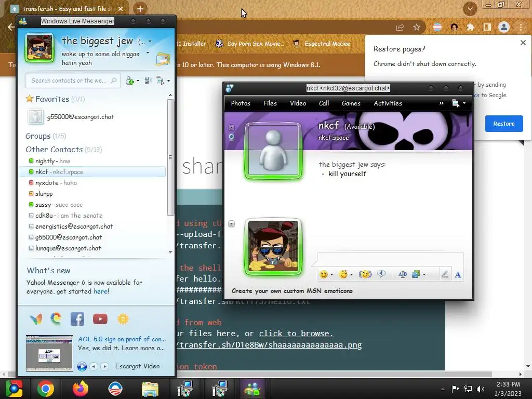Switch to handwriting mode pen icon
The width and height of the screenshot is (532, 399).
445,274
